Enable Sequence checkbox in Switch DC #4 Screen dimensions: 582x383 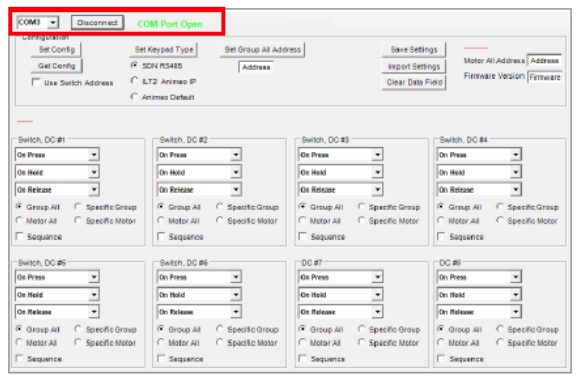441,236
